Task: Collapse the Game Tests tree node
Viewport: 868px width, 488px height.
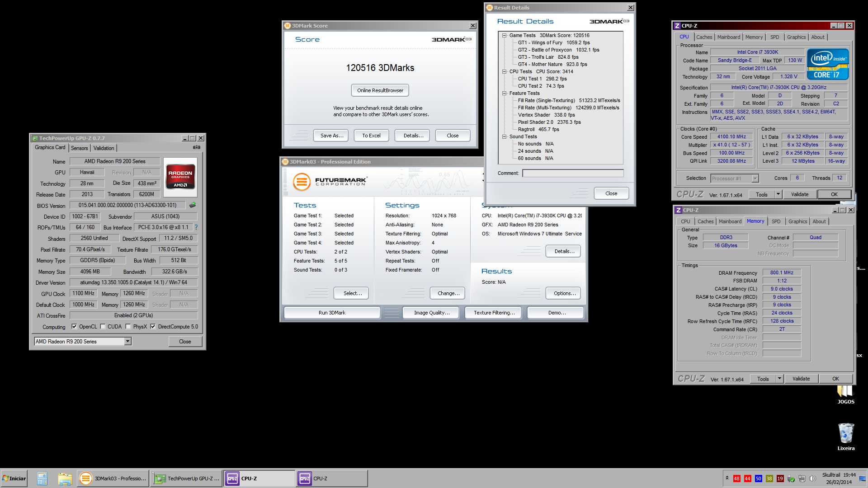Action: 504,35
